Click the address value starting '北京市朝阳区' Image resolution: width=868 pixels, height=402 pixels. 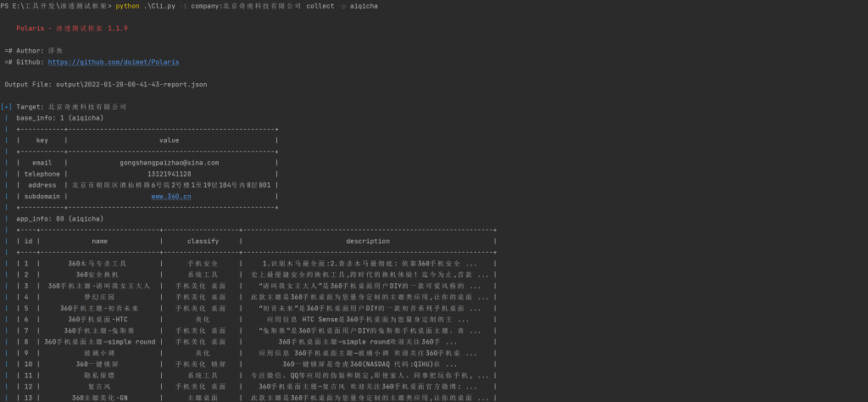tap(171, 185)
